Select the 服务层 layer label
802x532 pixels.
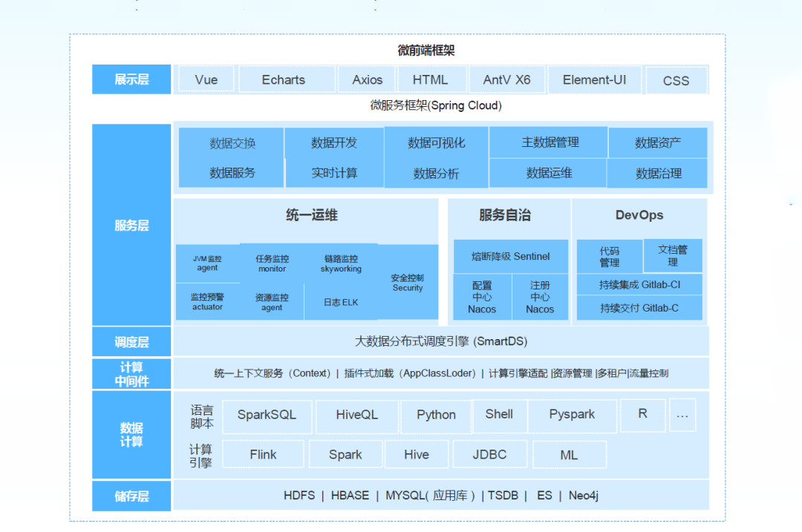[131, 226]
